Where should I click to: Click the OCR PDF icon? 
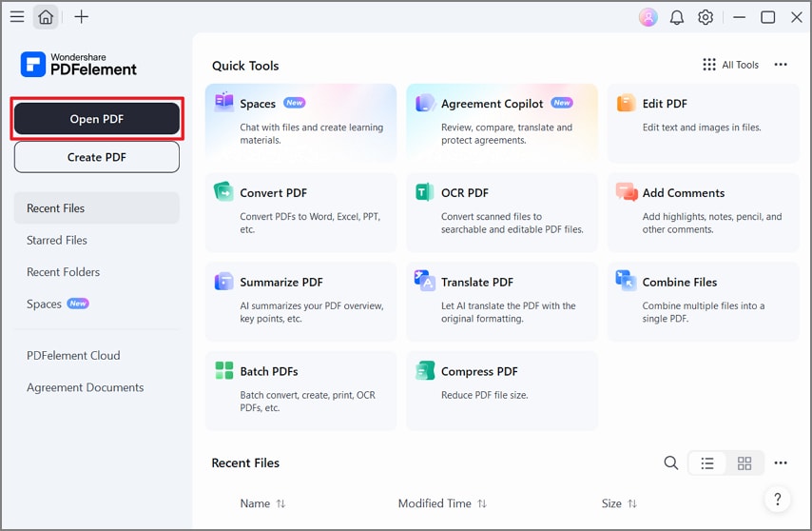pyautogui.click(x=425, y=192)
